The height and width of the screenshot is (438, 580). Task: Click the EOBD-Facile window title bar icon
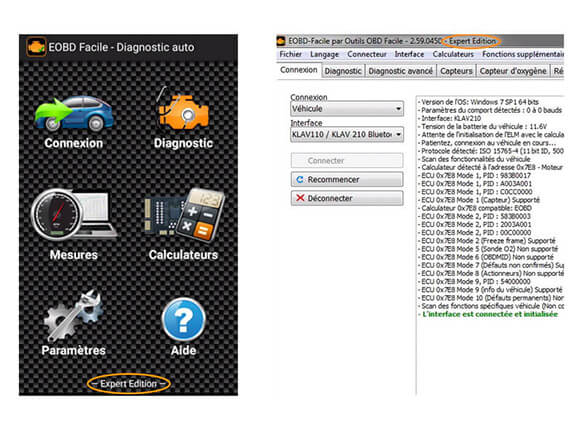[281, 41]
